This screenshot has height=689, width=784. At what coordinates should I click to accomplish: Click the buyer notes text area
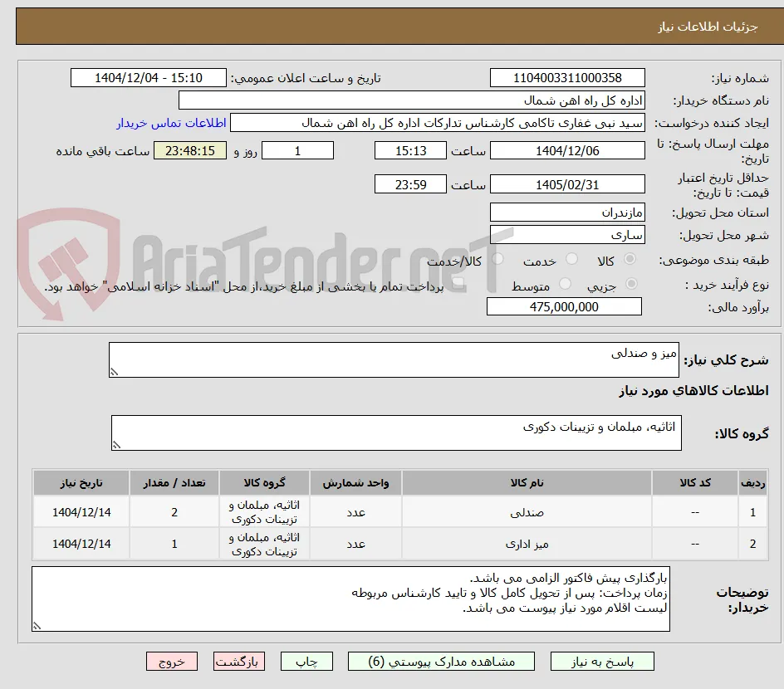(x=351, y=599)
